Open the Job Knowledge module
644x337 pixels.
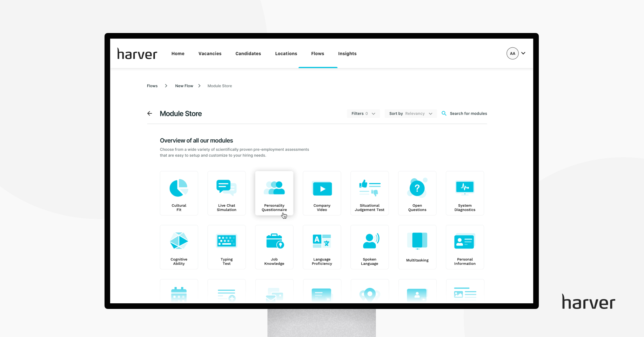274,247
